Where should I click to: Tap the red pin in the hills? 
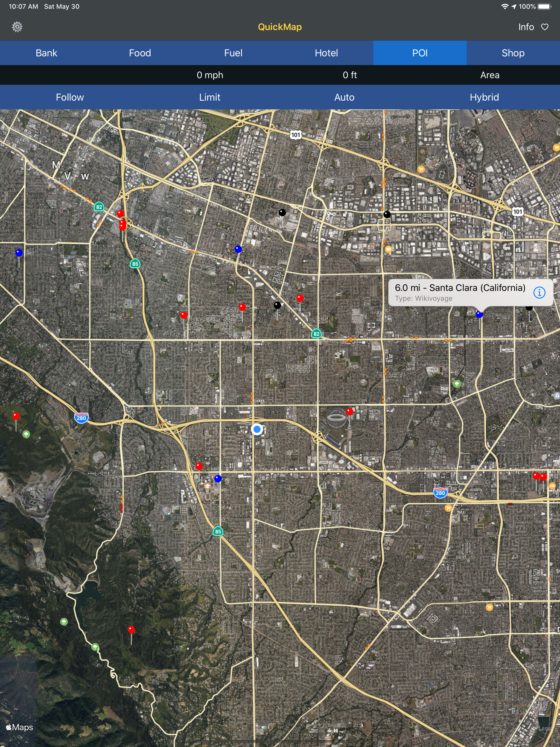132,629
